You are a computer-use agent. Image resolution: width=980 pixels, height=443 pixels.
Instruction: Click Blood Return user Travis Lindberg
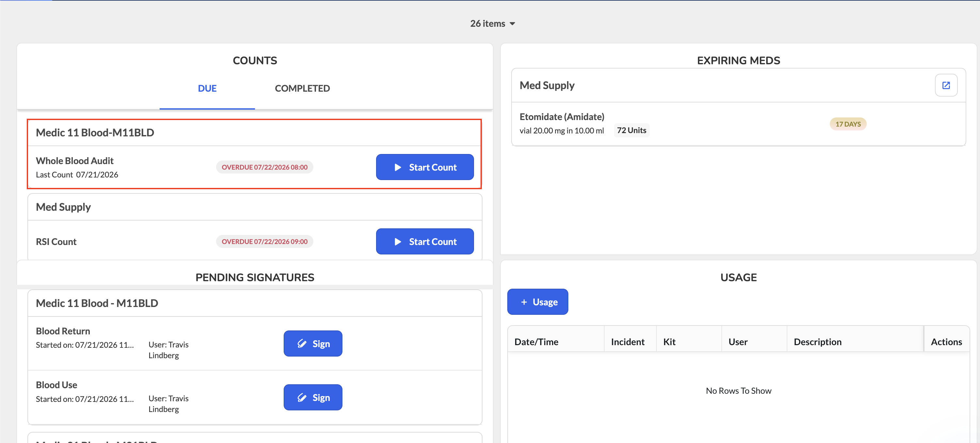coord(168,350)
